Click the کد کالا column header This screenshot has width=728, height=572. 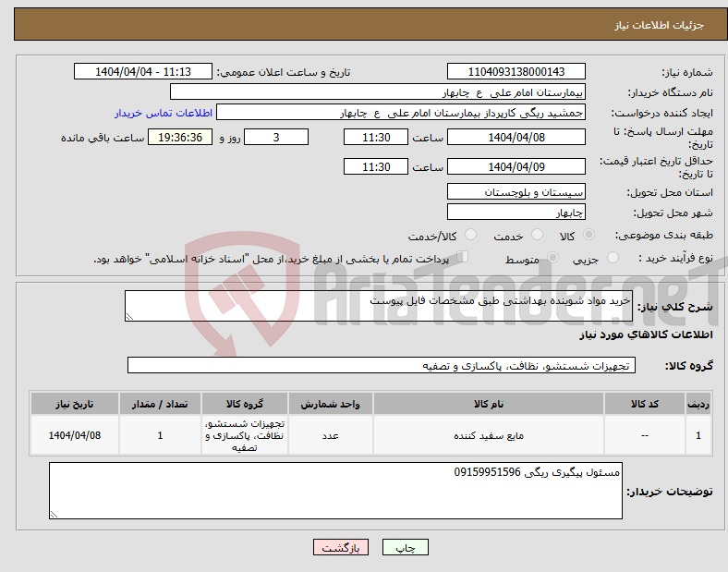[645, 404]
